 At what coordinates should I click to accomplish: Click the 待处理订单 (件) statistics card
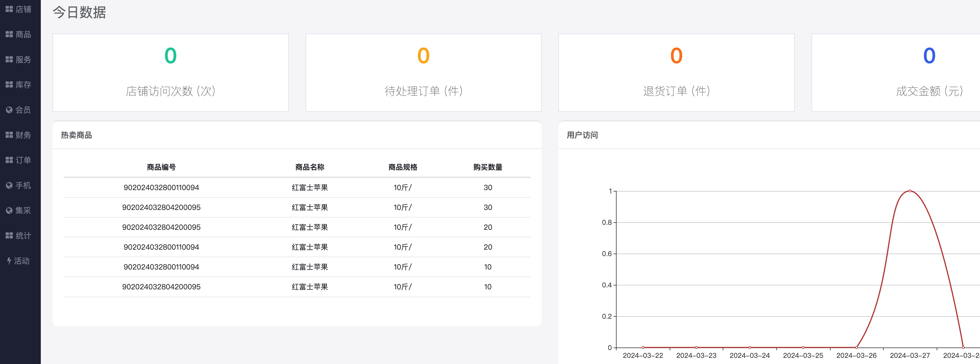[x=424, y=73]
